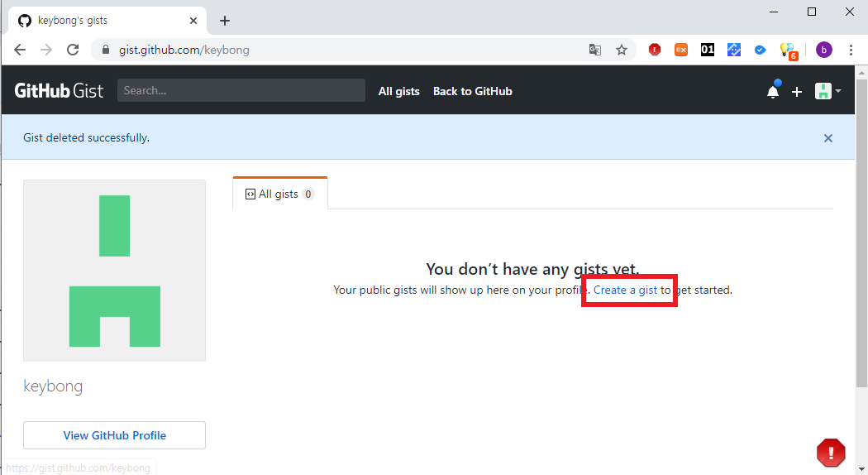Open All gists in header navigation

[398, 92]
